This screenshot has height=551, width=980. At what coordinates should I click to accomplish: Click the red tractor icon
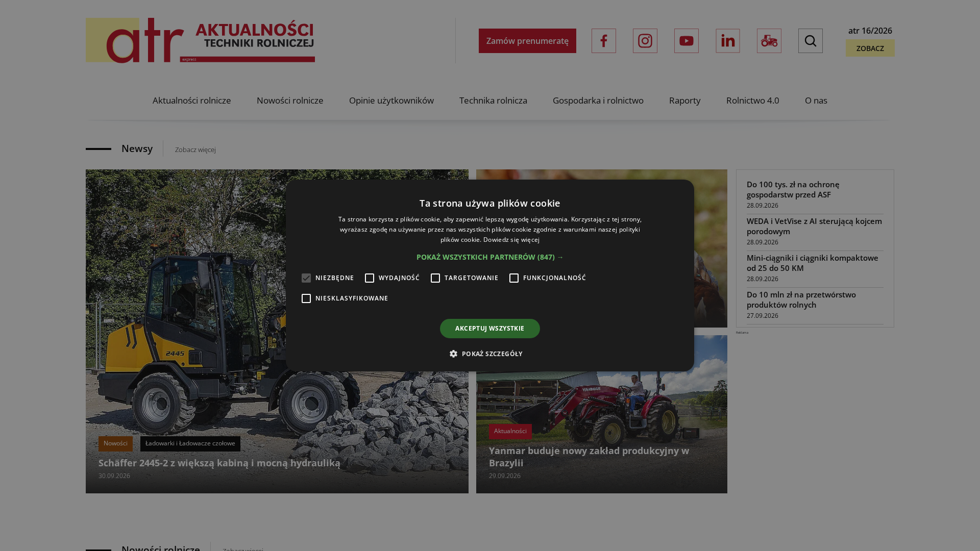pos(769,41)
